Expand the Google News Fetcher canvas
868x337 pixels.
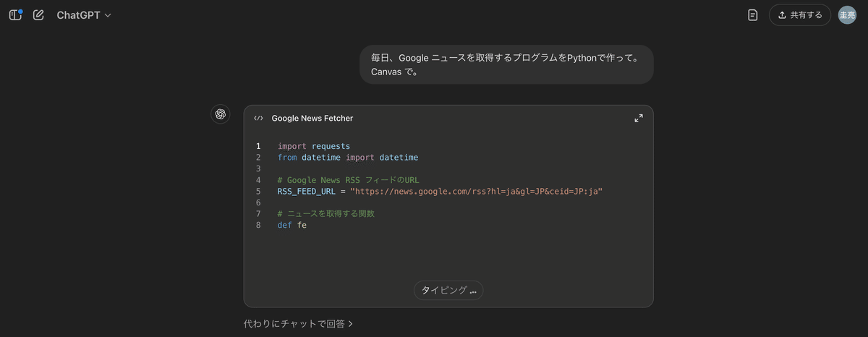[x=639, y=118]
